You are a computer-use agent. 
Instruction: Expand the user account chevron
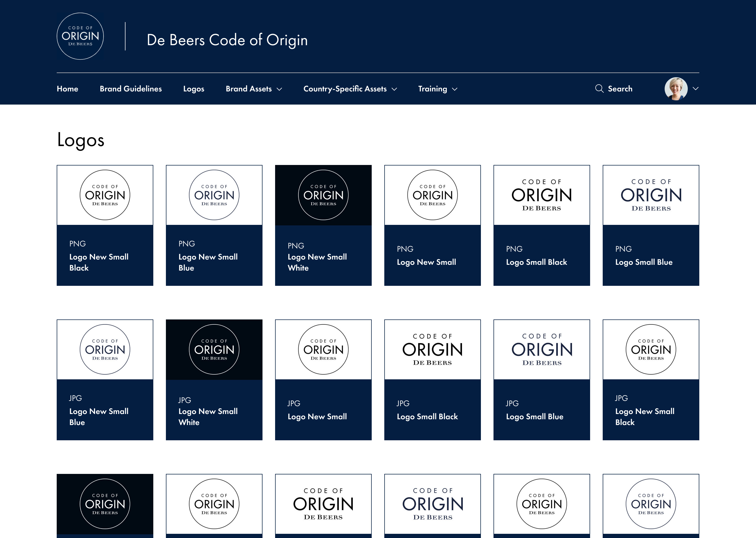coord(695,89)
